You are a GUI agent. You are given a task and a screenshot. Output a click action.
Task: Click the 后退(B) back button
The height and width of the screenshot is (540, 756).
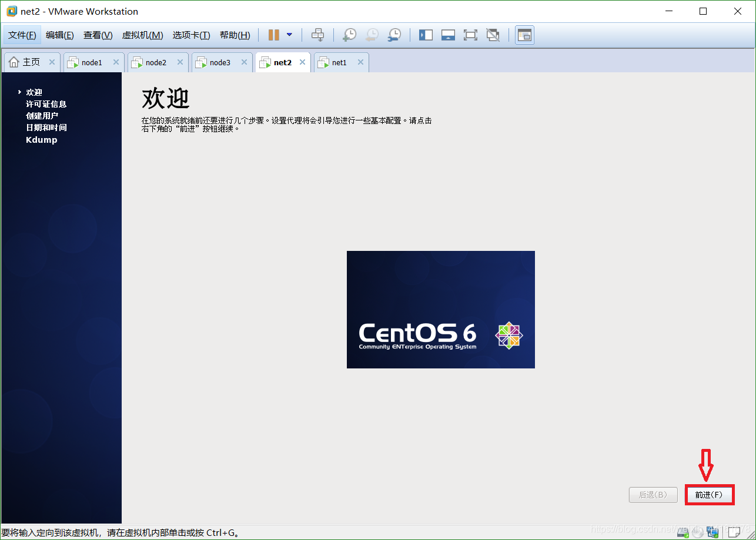coord(653,495)
